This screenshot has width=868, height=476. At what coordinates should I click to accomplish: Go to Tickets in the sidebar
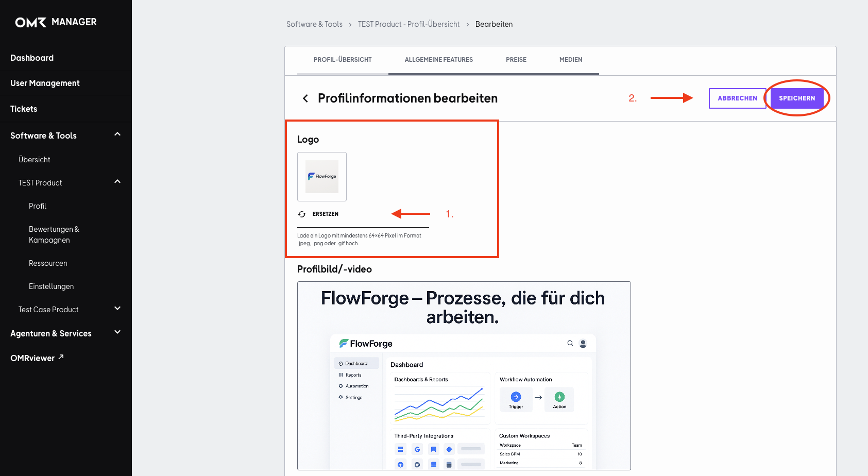[x=24, y=109]
